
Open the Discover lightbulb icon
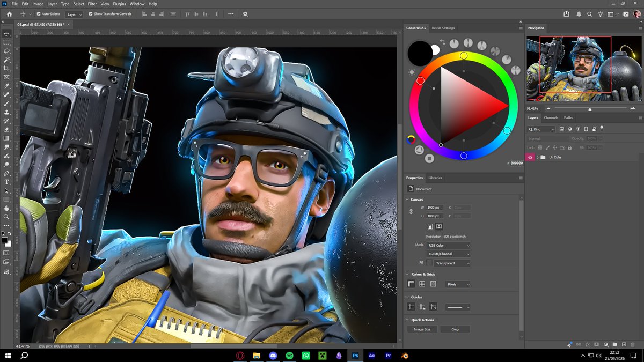pyautogui.click(x=601, y=14)
